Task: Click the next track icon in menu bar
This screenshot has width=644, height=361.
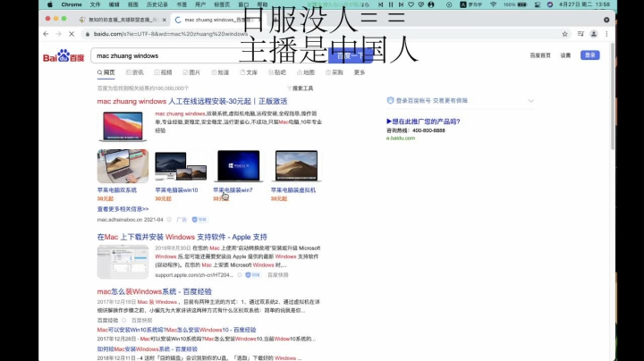Action: pos(401,4)
